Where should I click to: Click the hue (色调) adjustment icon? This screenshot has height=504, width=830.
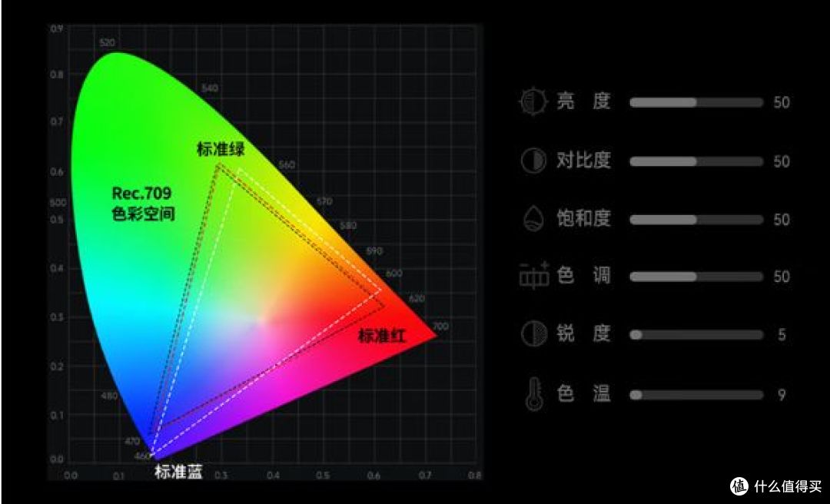tap(533, 275)
